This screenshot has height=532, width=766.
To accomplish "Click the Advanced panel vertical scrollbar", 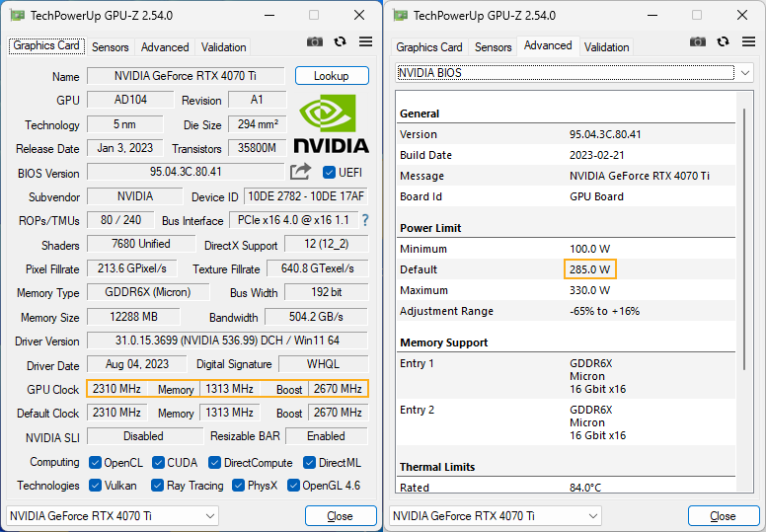I will click(744, 240).
